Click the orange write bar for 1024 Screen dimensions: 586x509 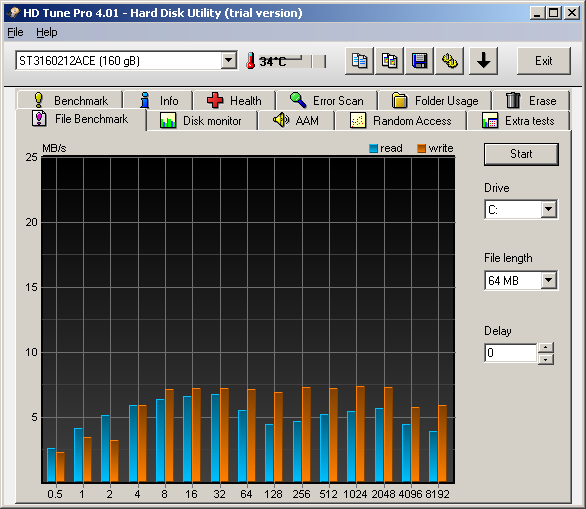360,434
